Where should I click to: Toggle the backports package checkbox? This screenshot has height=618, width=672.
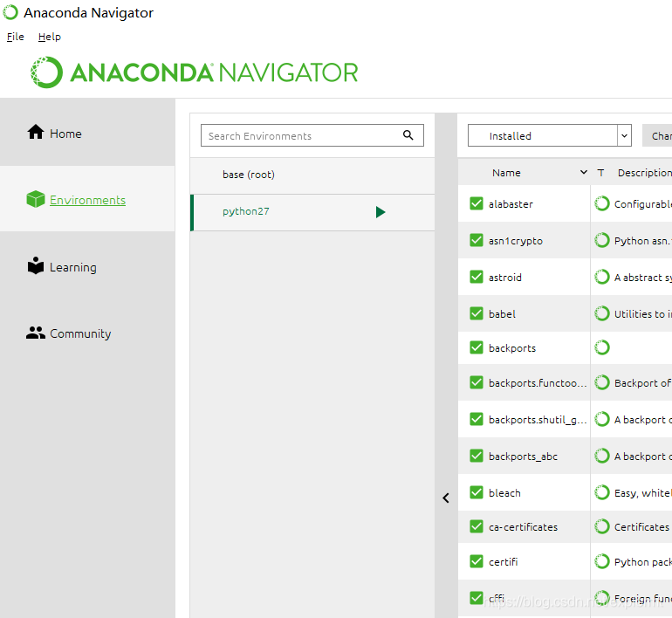click(477, 347)
